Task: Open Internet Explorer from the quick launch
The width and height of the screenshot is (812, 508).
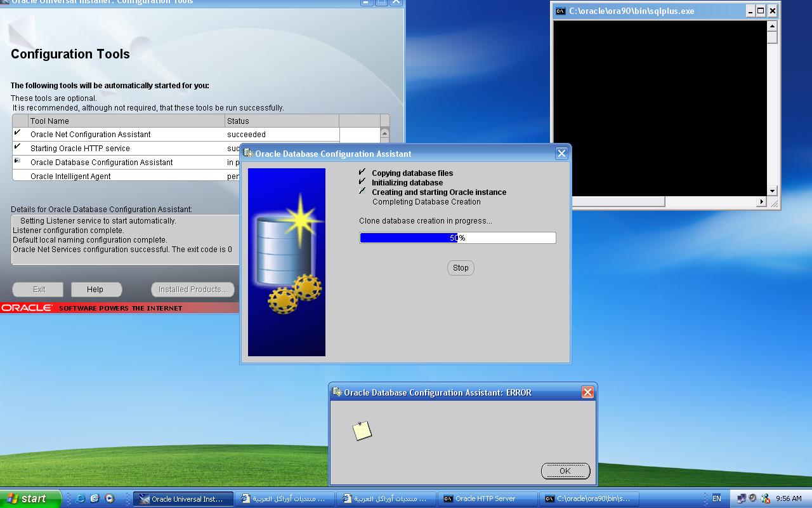Action: (x=81, y=498)
